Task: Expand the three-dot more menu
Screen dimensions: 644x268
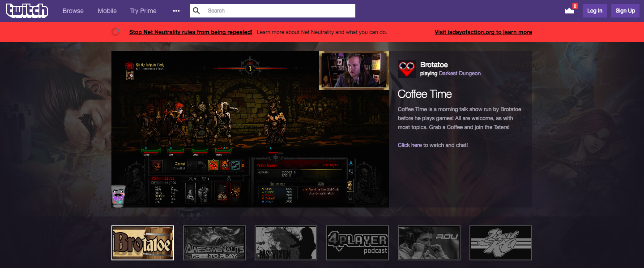Action: point(176,11)
